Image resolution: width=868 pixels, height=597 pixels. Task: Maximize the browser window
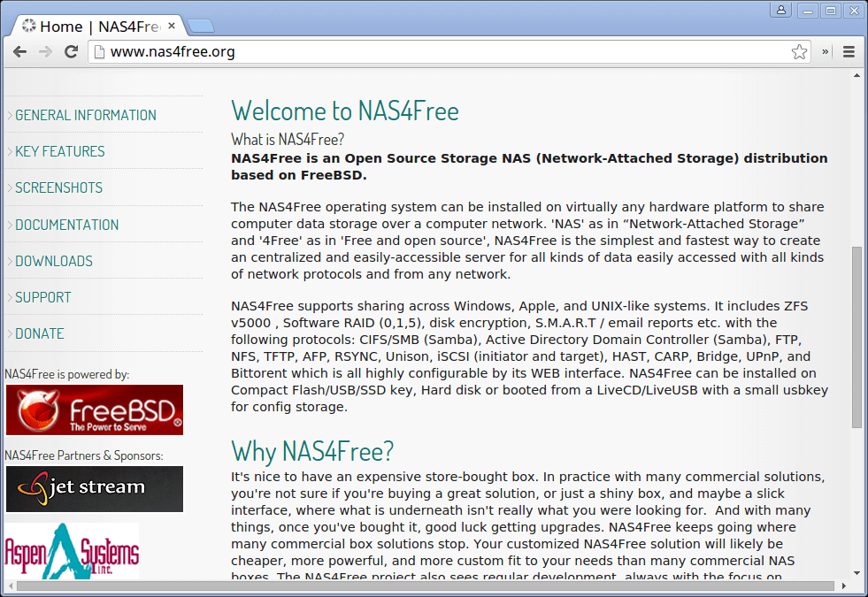click(x=831, y=11)
